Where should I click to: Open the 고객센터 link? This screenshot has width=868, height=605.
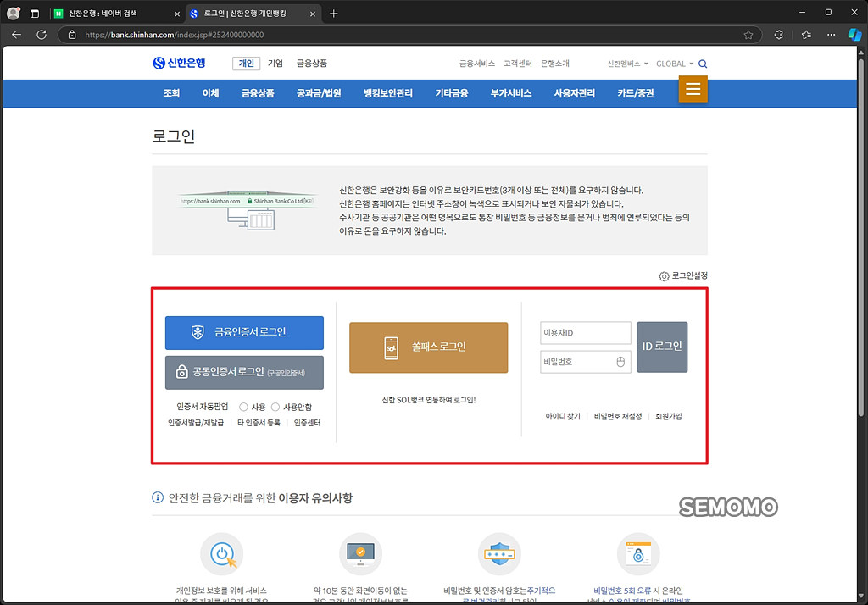[518, 64]
